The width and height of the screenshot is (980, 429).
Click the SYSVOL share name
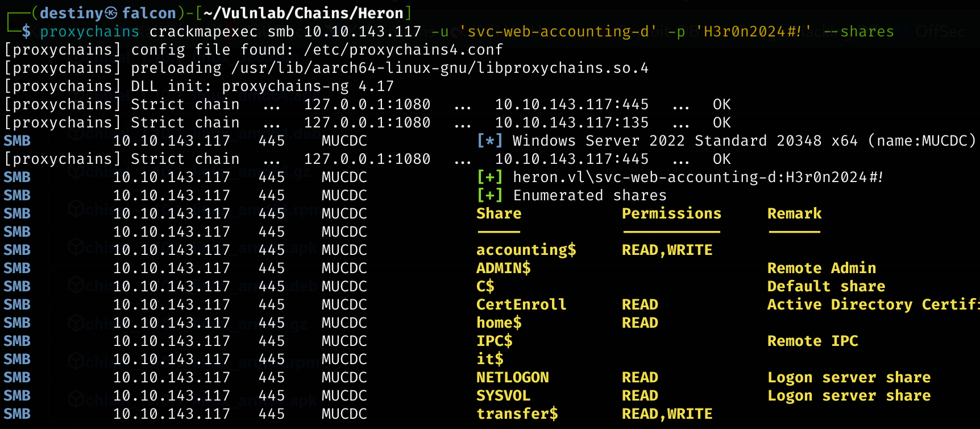coord(503,395)
